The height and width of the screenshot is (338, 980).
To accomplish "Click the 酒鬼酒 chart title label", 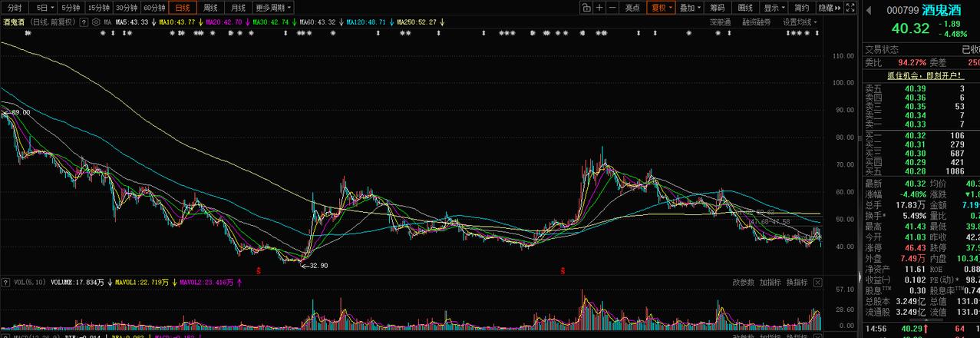I will pyautogui.click(x=14, y=22).
